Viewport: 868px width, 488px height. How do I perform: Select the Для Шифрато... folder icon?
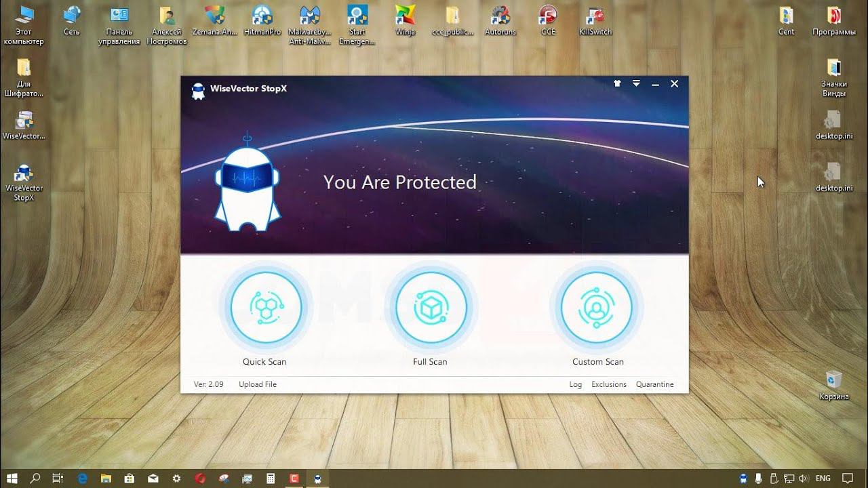24,77
